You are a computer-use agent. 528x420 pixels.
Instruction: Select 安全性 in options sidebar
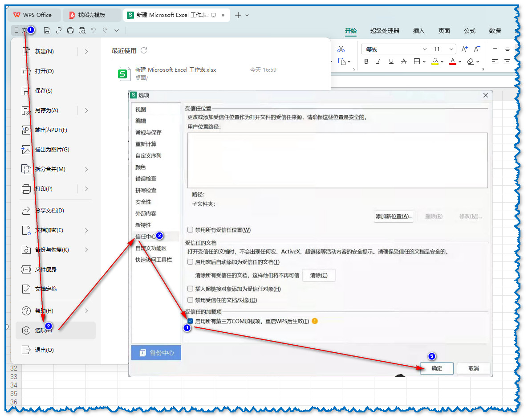(x=143, y=202)
